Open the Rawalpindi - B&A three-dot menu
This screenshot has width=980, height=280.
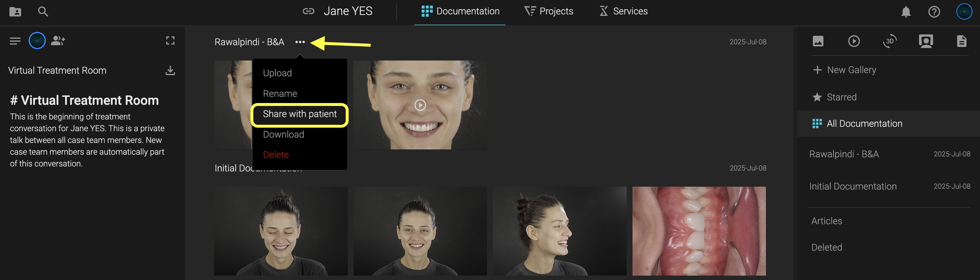pyautogui.click(x=300, y=42)
